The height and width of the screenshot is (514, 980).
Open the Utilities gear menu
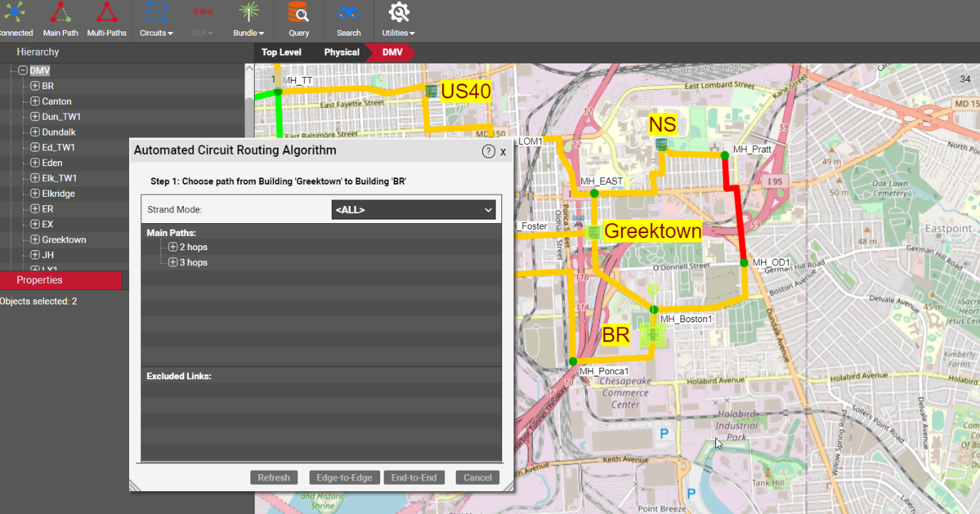(398, 13)
